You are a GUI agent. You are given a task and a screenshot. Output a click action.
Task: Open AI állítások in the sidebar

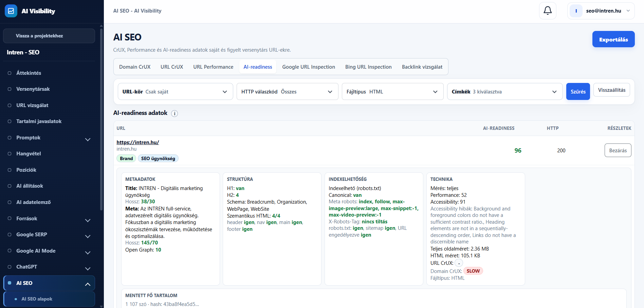[30, 186]
